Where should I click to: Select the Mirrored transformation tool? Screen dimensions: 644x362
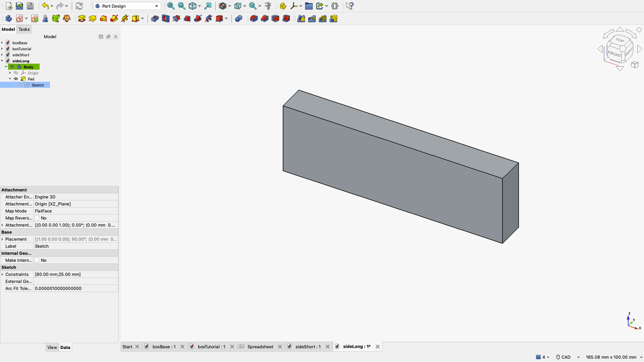click(300, 18)
